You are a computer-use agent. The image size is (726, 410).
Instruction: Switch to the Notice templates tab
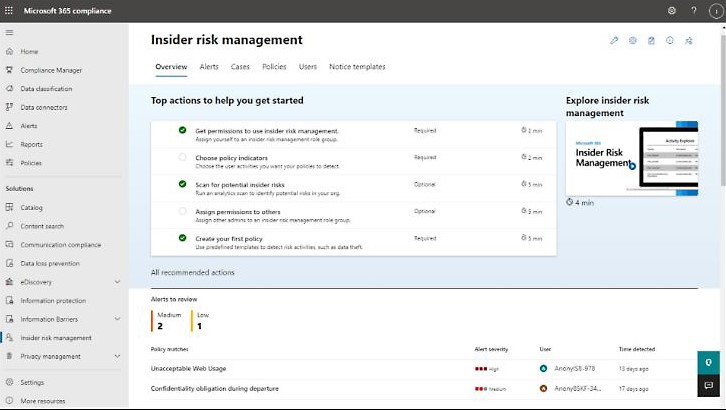357,67
